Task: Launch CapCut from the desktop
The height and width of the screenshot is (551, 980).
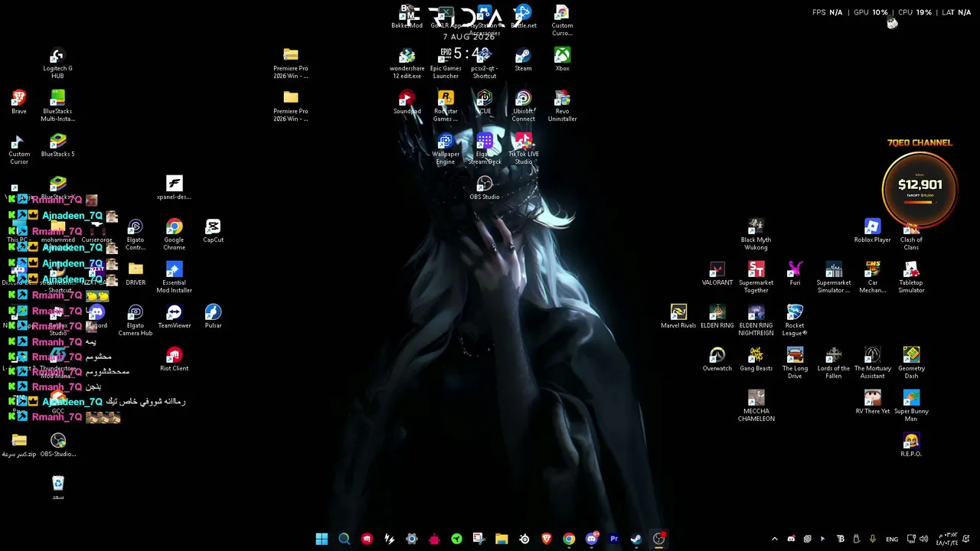Action: click(x=213, y=231)
